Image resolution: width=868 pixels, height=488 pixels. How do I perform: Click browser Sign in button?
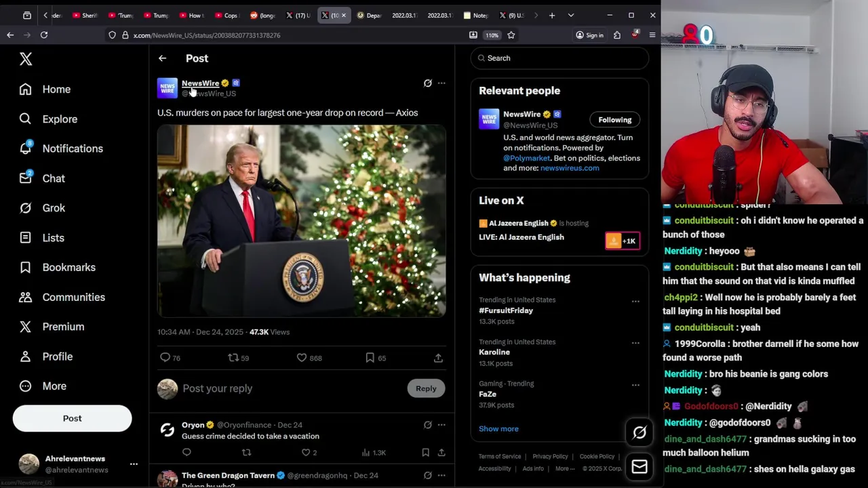click(589, 35)
